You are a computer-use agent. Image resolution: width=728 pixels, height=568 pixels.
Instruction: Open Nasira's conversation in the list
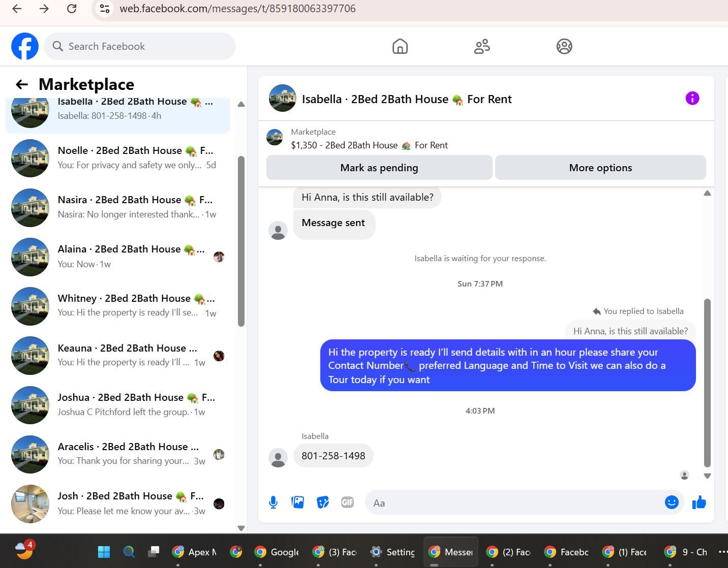click(x=118, y=207)
